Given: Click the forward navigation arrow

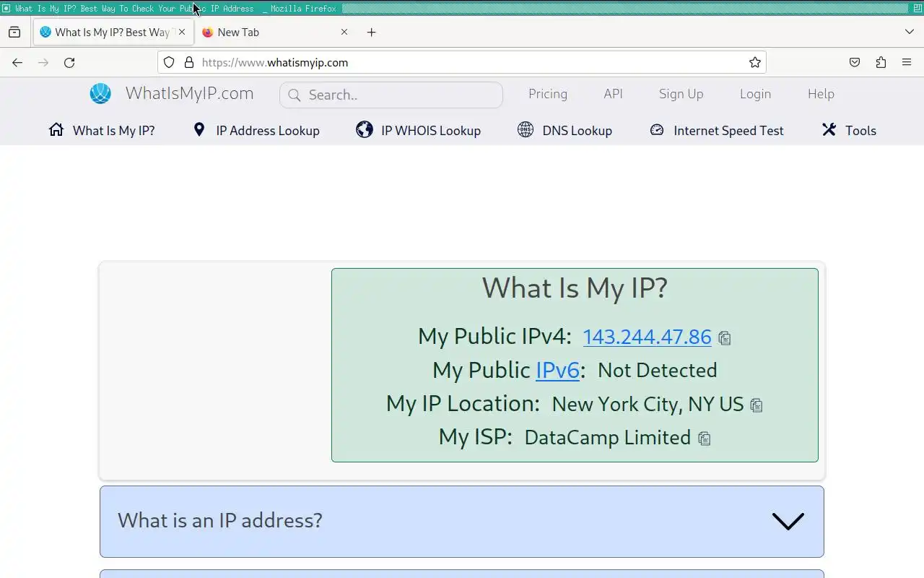Looking at the screenshot, I should click(43, 62).
